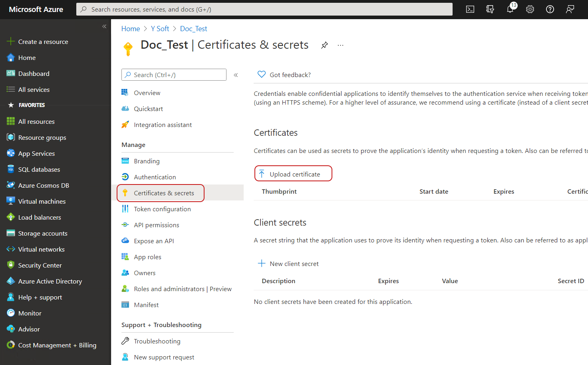Open Azure Active Directory from favorites

[x=50, y=281]
